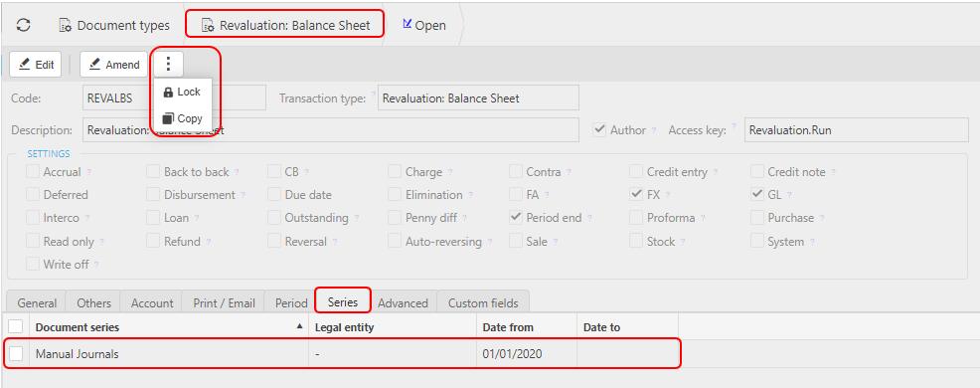Toggle the Accrual checkbox
This screenshot has height=388, width=980.
coord(33,171)
